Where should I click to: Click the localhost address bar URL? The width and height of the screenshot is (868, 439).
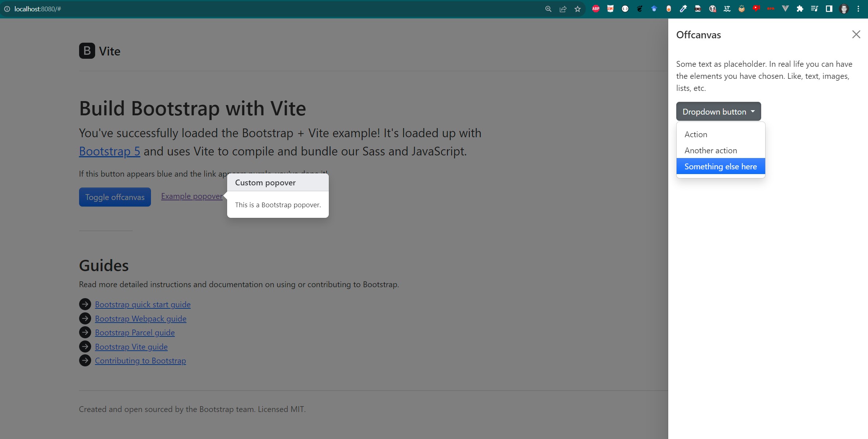point(38,9)
